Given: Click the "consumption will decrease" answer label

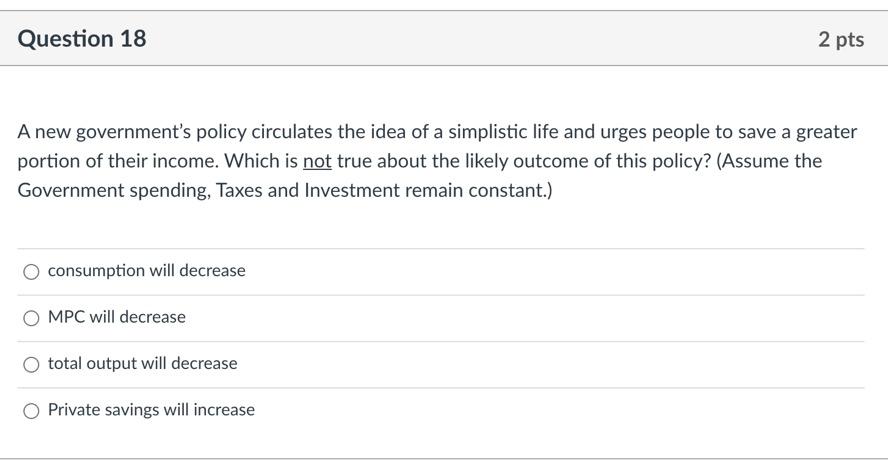Looking at the screenshot, I should (x=146, y=271).
